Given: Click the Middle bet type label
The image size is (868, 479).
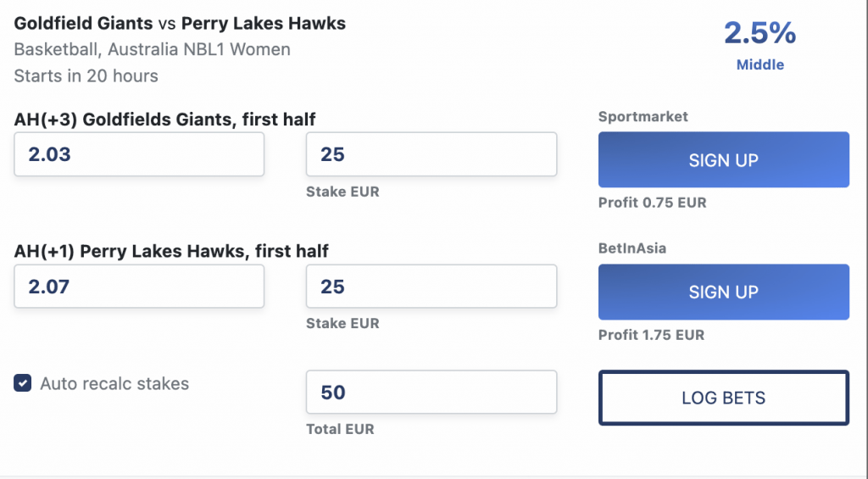Looking at the screenshot, I should (759, 64).
